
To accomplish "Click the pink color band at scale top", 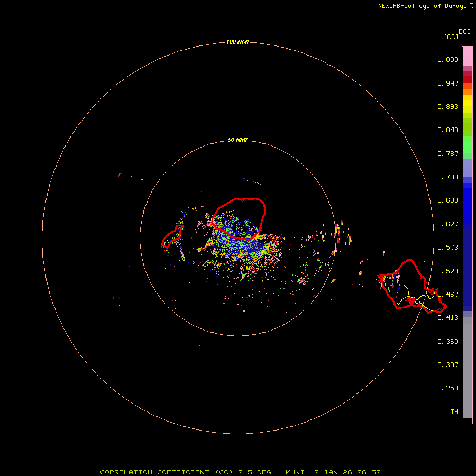I will pyautogui.click(x=467, y=57).
